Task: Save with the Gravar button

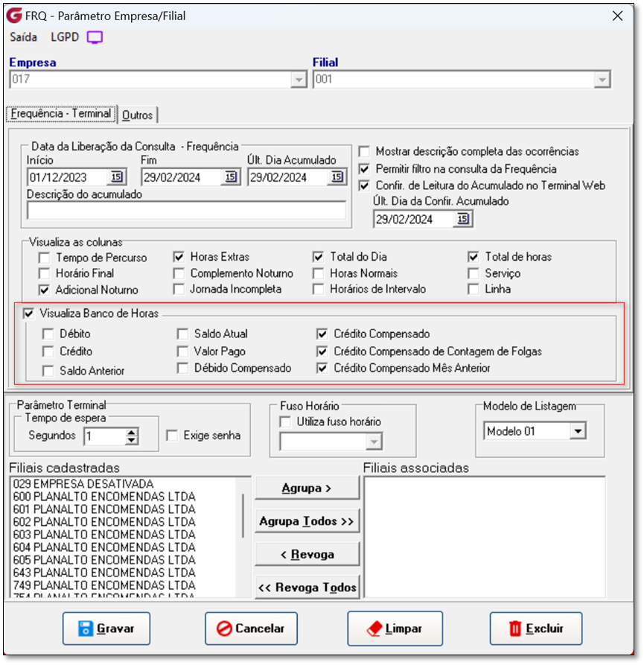Action: tap(106, 628)
